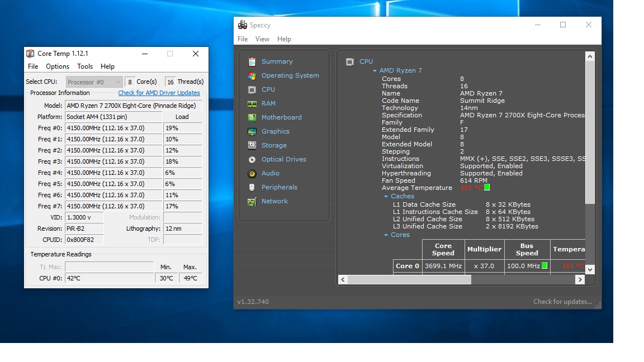Click the v1.32.740 version text

253,302
